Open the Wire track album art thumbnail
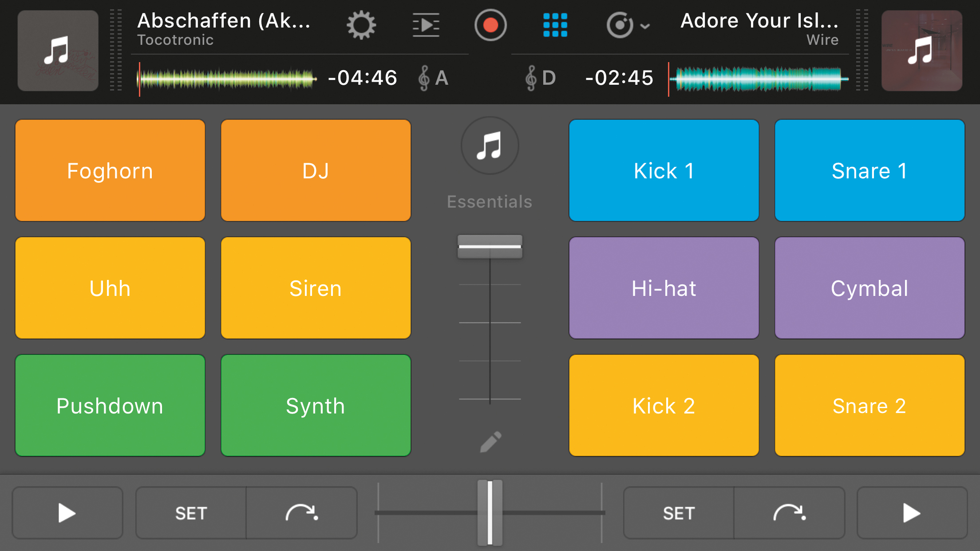This screenshot has height=551, width=980. pos(921,51)
